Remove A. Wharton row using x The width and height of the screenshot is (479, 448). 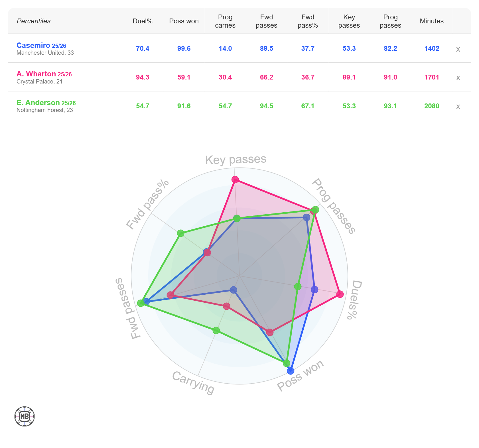click(x=458, y=78)
